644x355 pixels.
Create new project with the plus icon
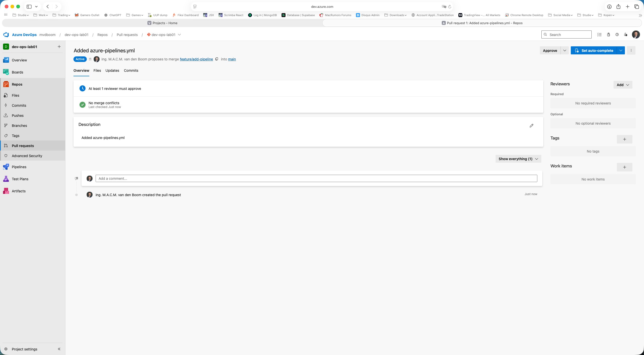59,46
